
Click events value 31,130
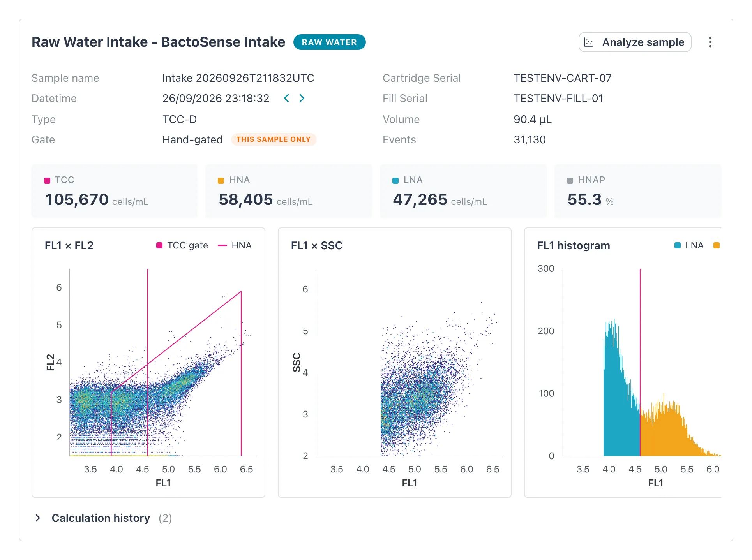(530, 139)
